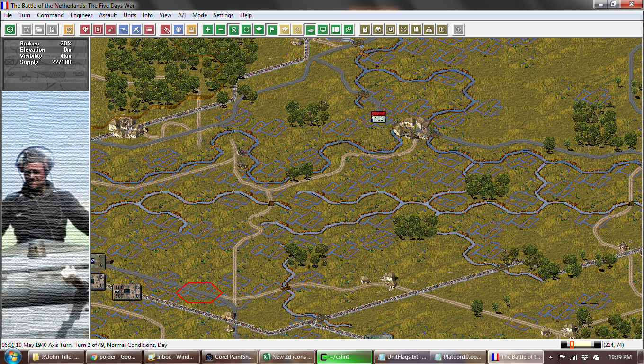Click the tank commander unit portrait
644x364 pixels.
click(x=45, y=215)
